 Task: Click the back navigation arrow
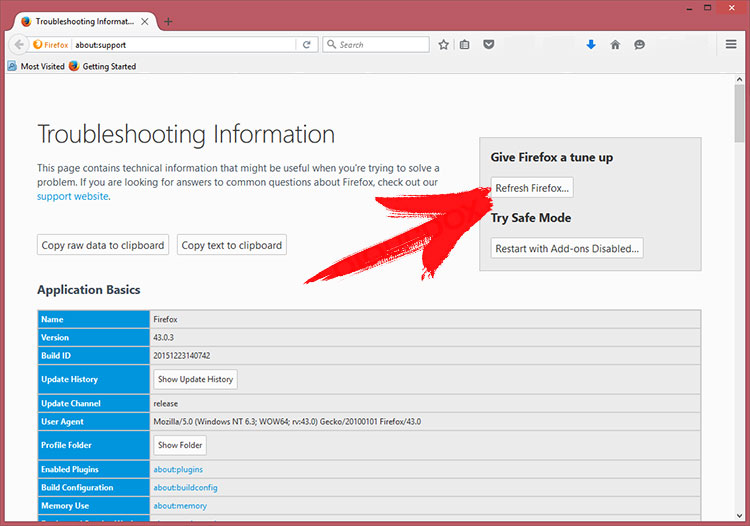pos(19,44)
